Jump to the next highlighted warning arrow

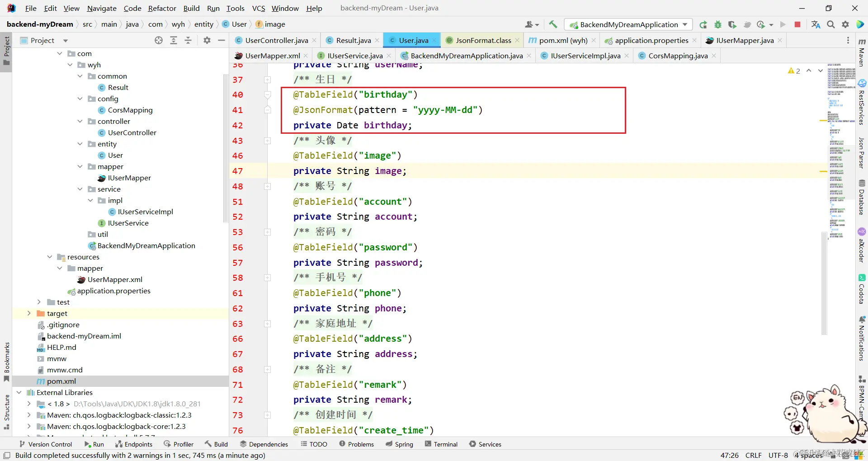[x=821, y=71]
